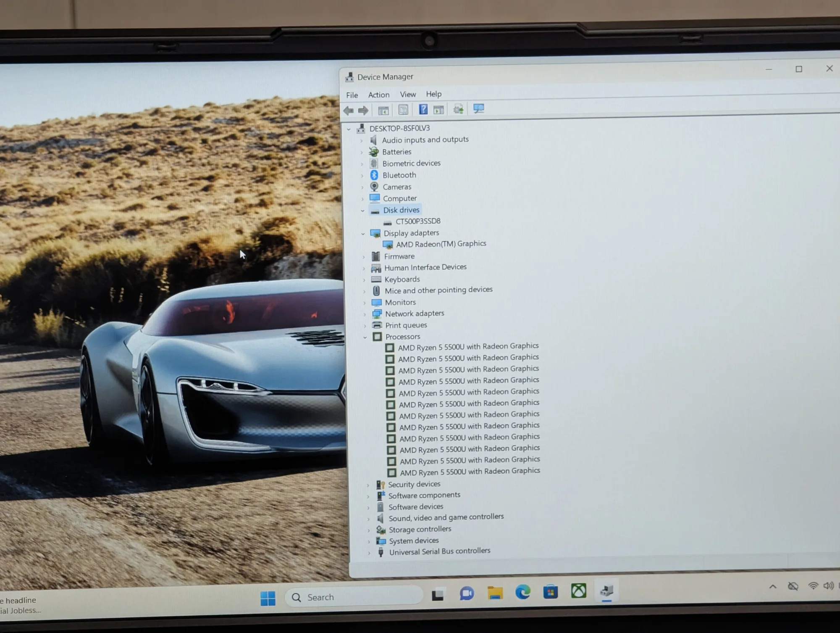Image resolution: width=840 pixels, height=633 pixels.
Task: Click the blue Help question-mark toolbar icon
Action: (423, 110)
